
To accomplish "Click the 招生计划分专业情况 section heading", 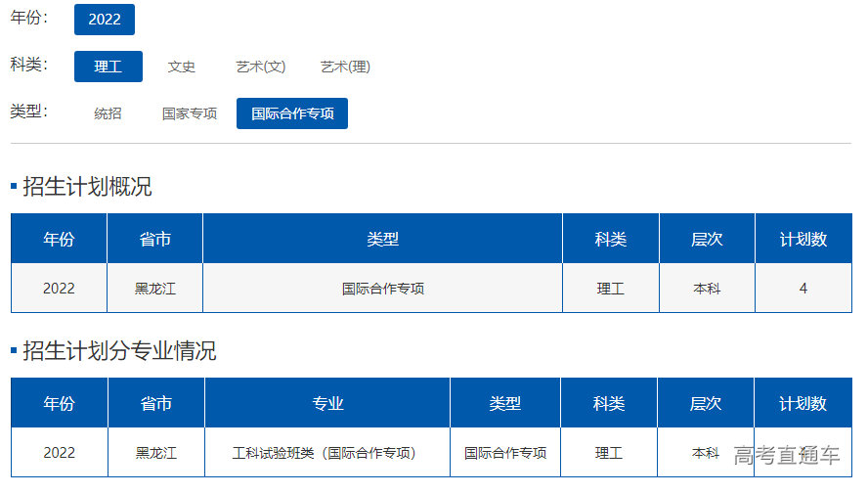I will tap(119, 350).
